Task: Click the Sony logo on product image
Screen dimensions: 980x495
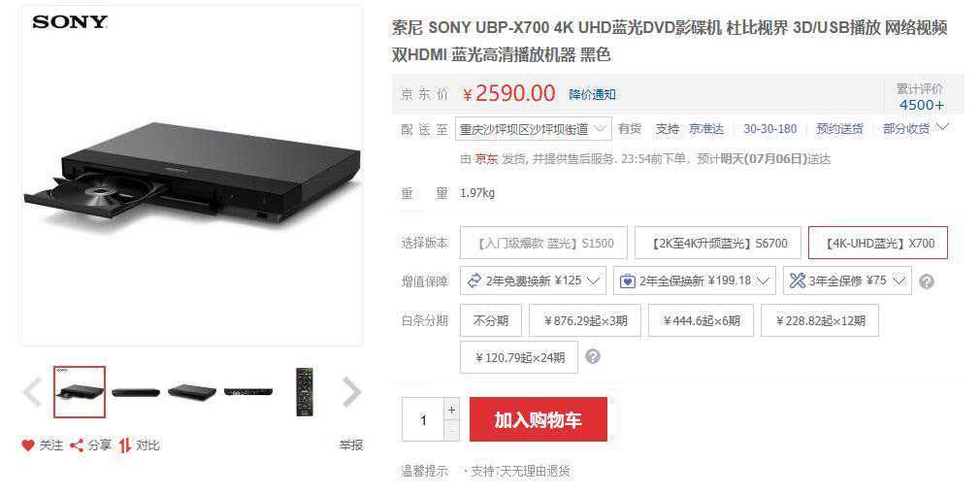Action: point(70,22)
